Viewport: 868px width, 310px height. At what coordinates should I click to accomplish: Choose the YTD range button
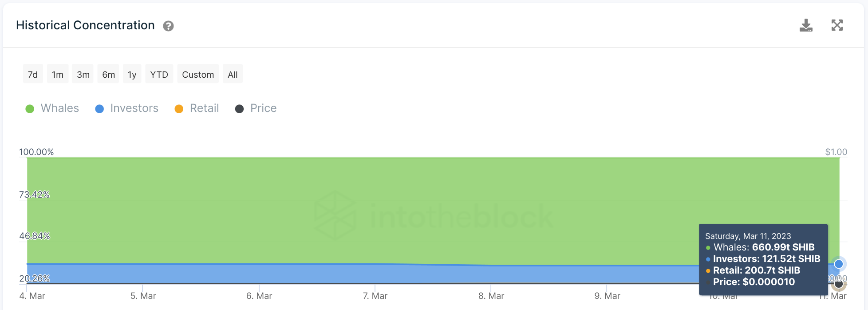[x=159, y=75]
